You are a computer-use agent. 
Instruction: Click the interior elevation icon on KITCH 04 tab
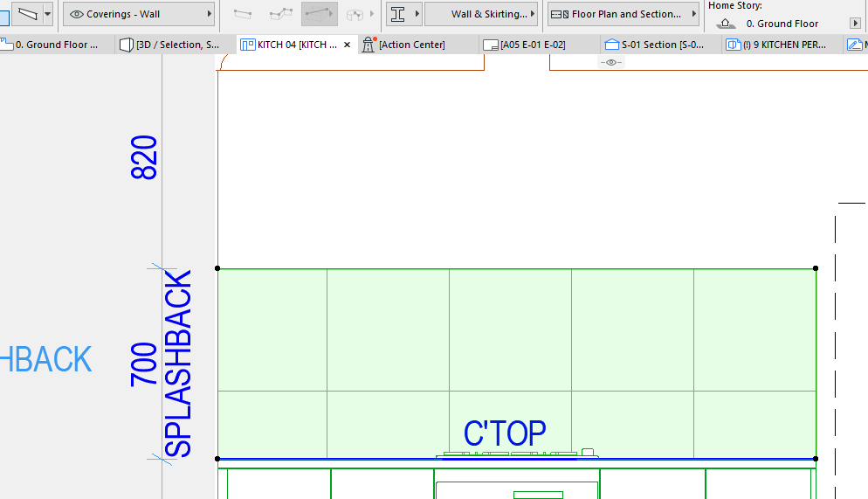[247, 45]
